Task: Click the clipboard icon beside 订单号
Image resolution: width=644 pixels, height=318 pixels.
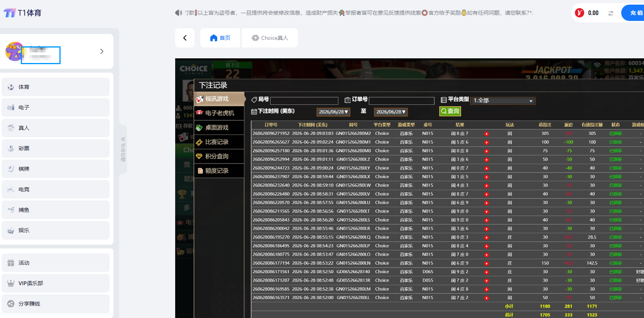Action: pos(348,100)
